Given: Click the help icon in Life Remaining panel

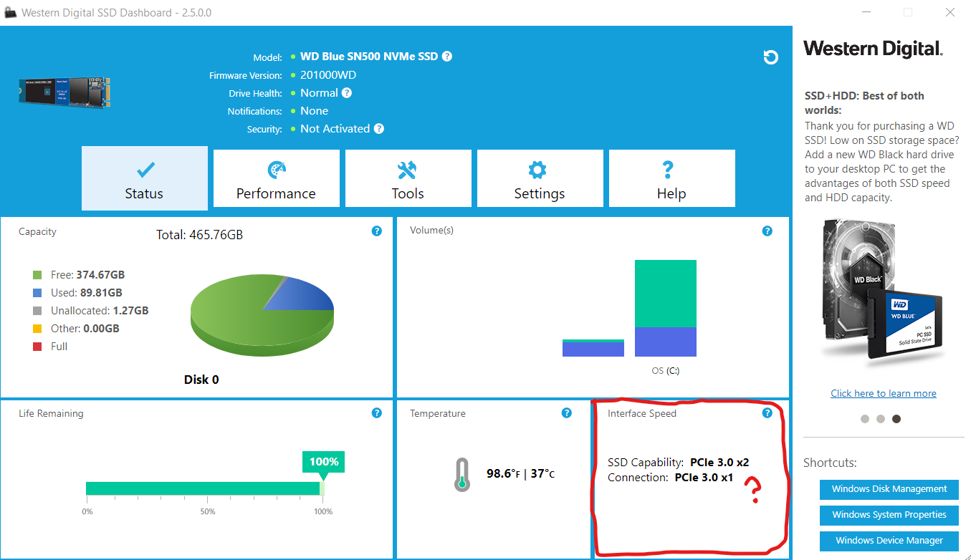Looking at the screenshot, I should (x=377, y=413).
